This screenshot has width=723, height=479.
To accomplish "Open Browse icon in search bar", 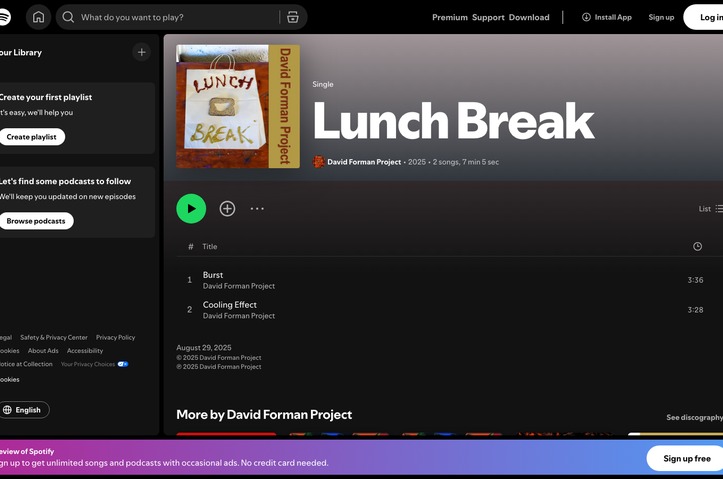I will pyautogui.click(x=293, y=18).
